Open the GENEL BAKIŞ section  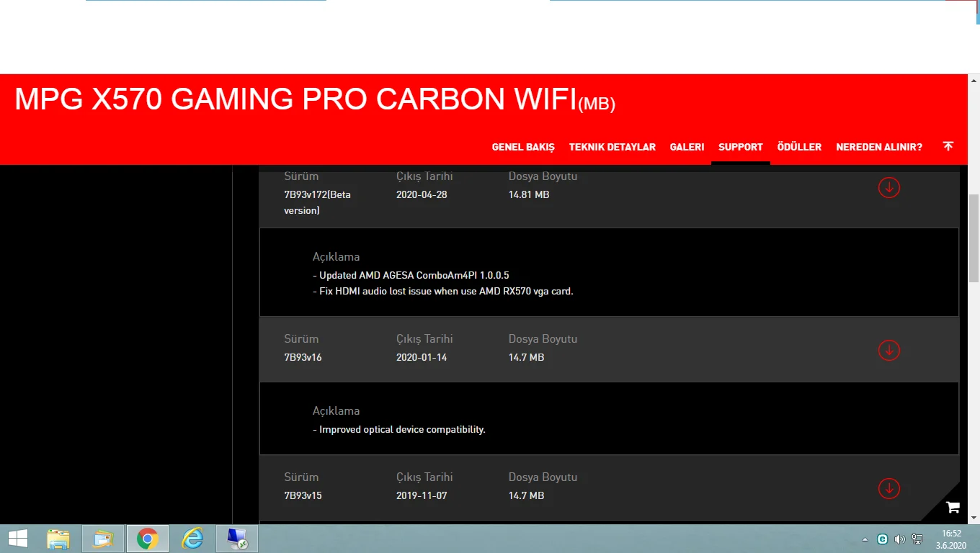click(523, 146)
